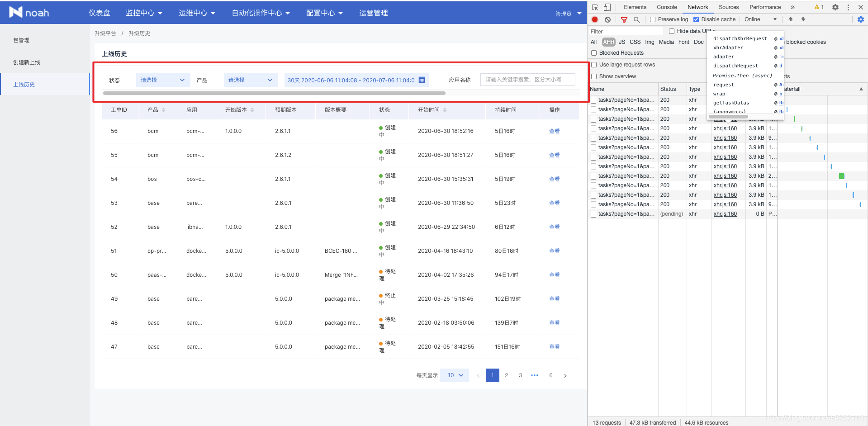Tick the first tasks?pageNo request checkbox
Screen dimensions: 868x426
593,100
